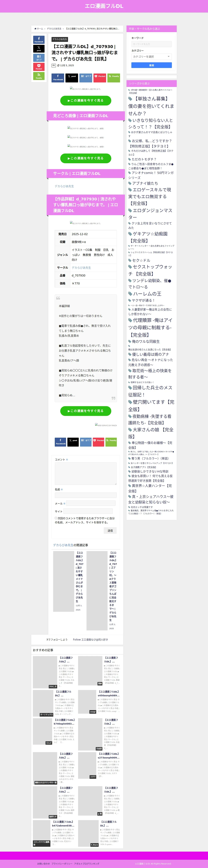Screen dimensions: 208x868
Task: Open recommended thumbnail labeled 白金堂
Action: coord(90,734)
